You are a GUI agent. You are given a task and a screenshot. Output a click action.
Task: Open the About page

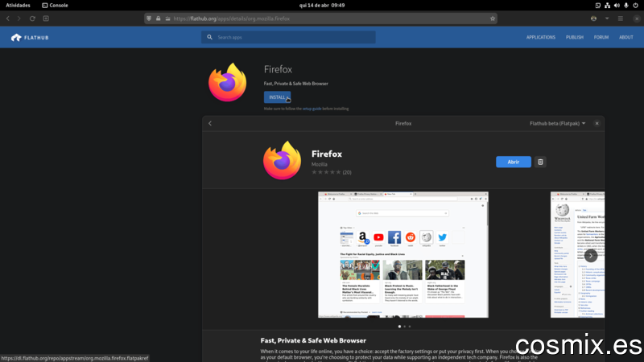click(x=626, y=37)
